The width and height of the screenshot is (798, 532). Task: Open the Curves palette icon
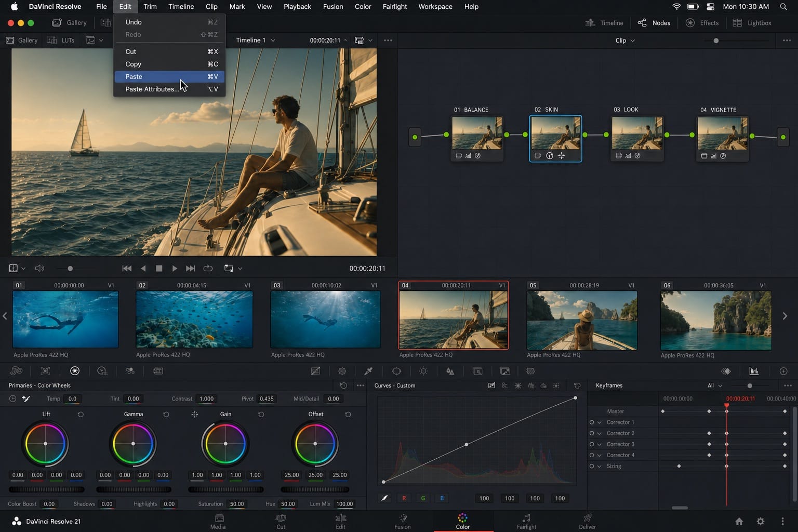coord(315,371)
